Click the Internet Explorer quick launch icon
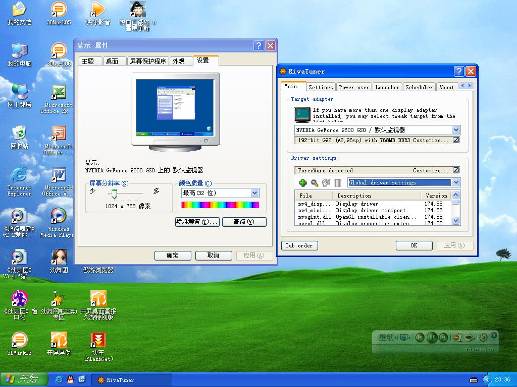Screen dimensions: 517x387 [59, 379]
